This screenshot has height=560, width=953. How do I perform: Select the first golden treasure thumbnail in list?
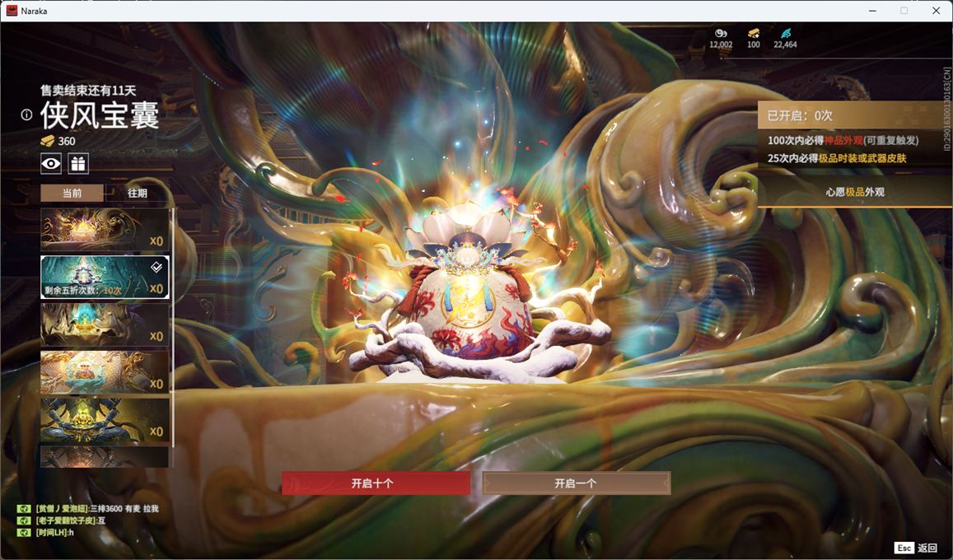point(105,230)
